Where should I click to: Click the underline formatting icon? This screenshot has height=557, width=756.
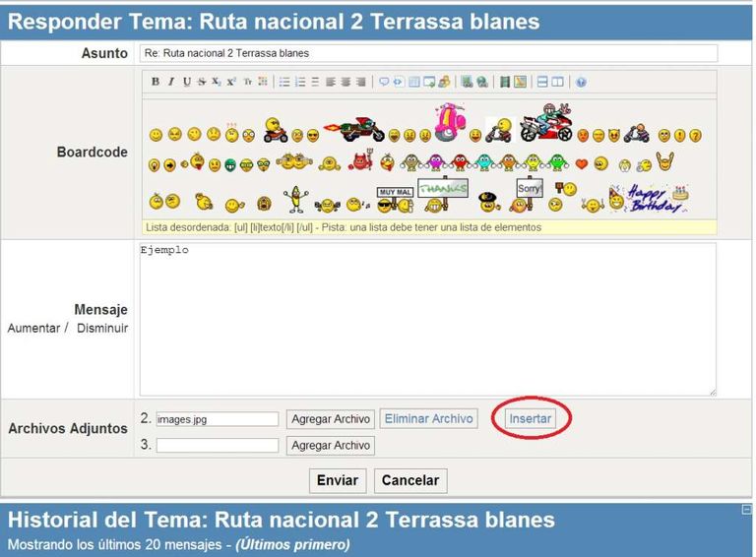pos(186,82)
